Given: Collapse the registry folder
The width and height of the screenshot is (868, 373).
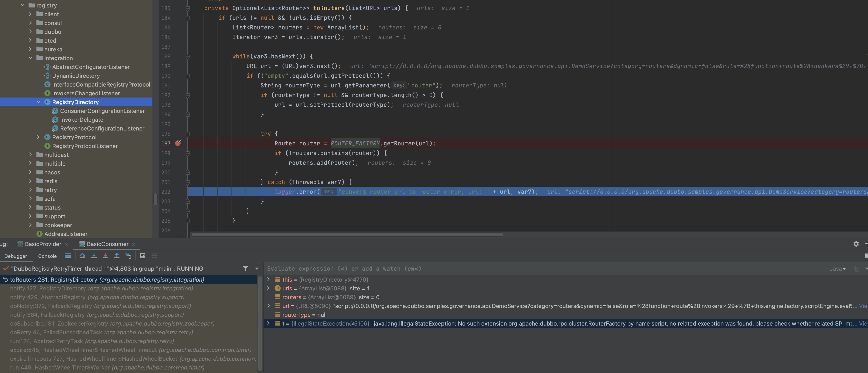Looking at the screenshot, I should [x=23, y=5].
